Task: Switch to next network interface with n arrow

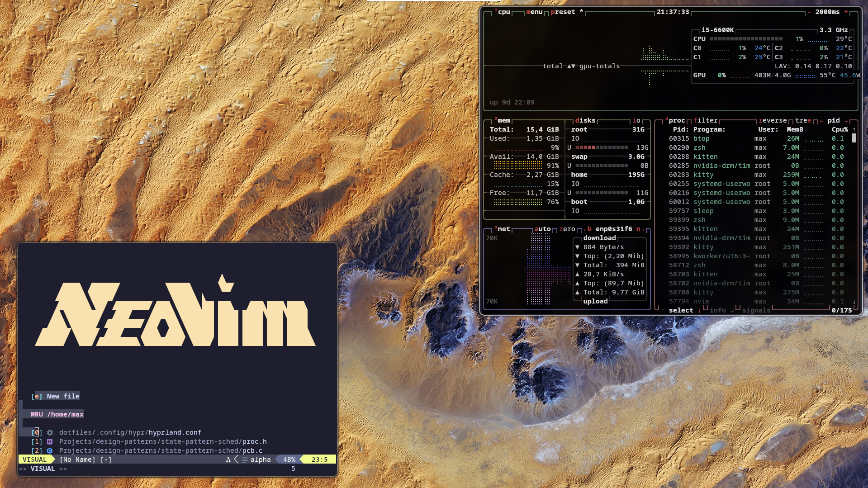Action: 640,229
